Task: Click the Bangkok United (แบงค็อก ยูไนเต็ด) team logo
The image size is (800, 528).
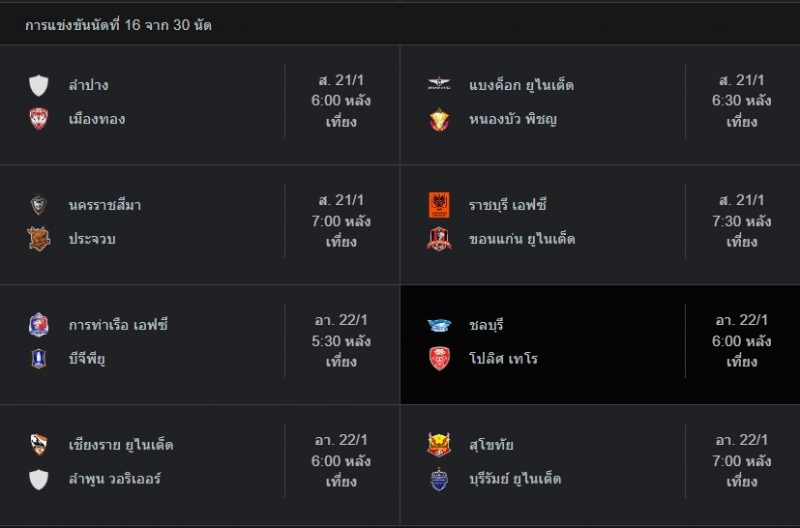Action: 439,84
